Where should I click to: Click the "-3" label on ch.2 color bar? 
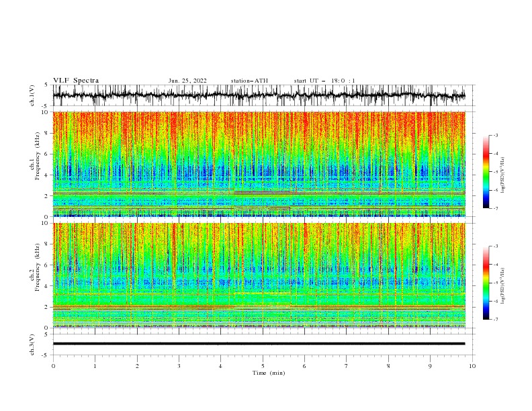click(496, 246)
